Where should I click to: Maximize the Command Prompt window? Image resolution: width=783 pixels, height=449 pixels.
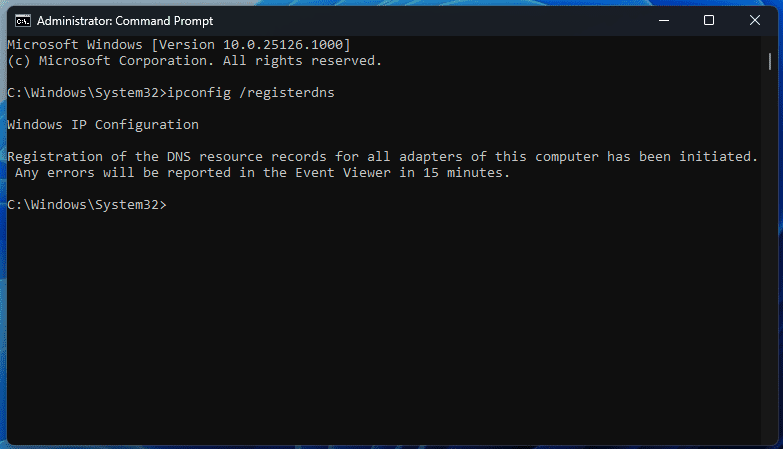(709, 20)
